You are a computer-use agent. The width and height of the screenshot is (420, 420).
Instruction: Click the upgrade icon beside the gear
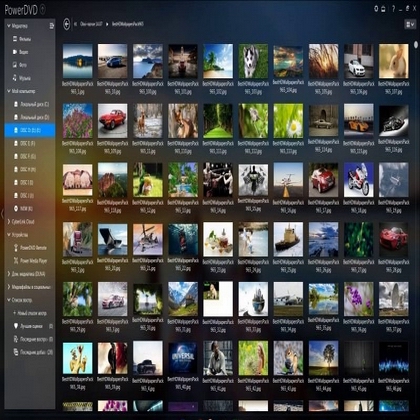coord(383,9)
